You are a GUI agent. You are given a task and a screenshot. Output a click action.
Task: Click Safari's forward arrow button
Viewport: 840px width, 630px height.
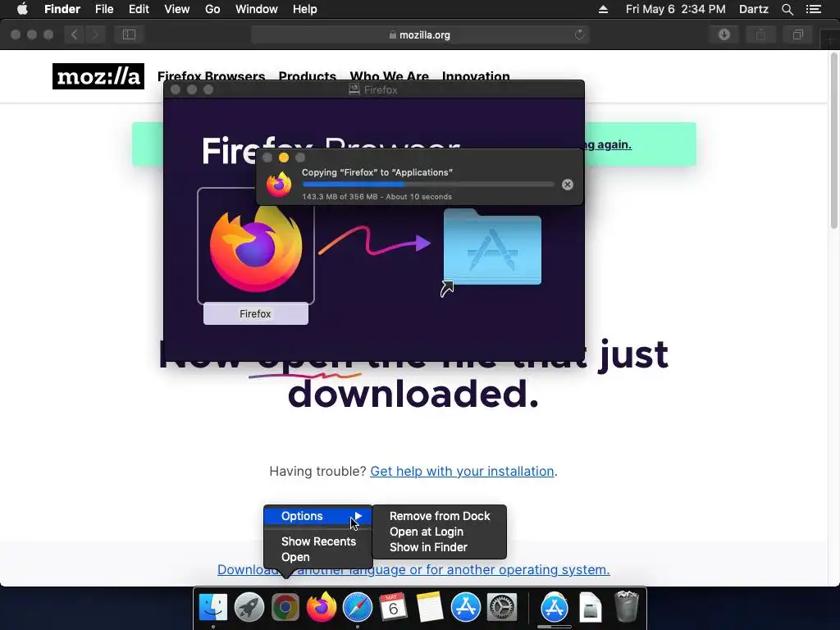[x=95, y=34]
